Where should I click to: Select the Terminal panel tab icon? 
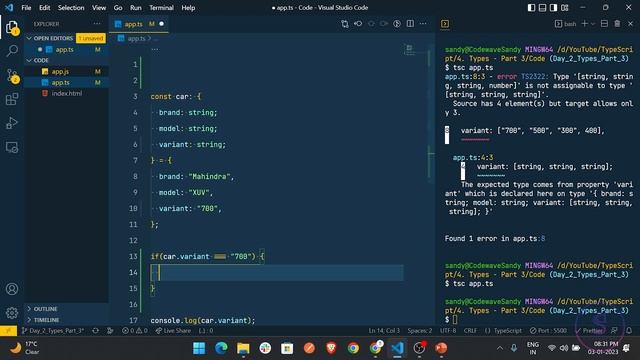pyautogui.click(x=445, y=24)
